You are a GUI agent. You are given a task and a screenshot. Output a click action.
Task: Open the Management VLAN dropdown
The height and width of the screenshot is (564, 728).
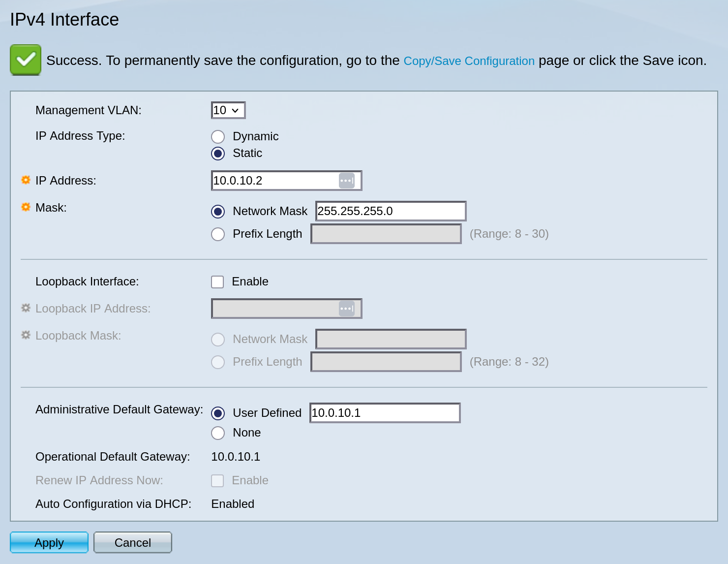click(x=228, y=110)
